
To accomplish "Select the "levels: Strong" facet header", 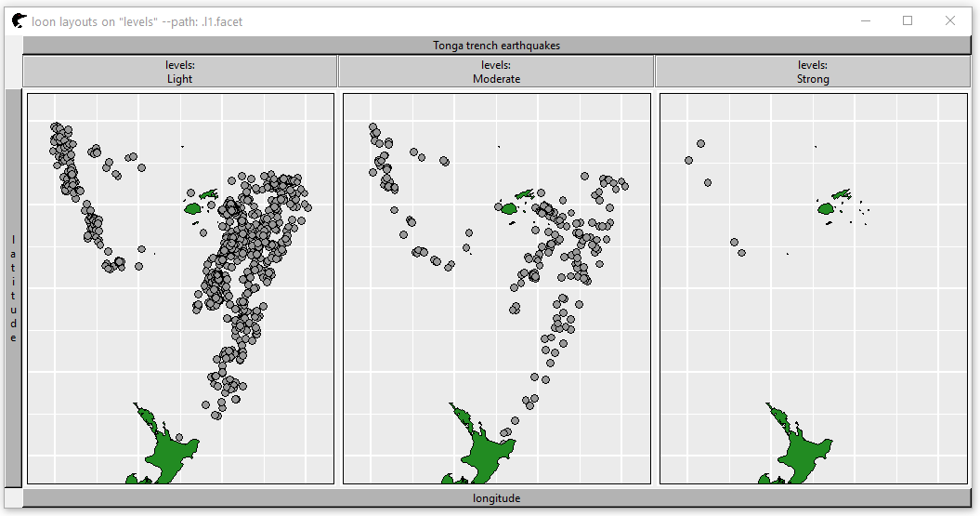I will tap(812, 73).
